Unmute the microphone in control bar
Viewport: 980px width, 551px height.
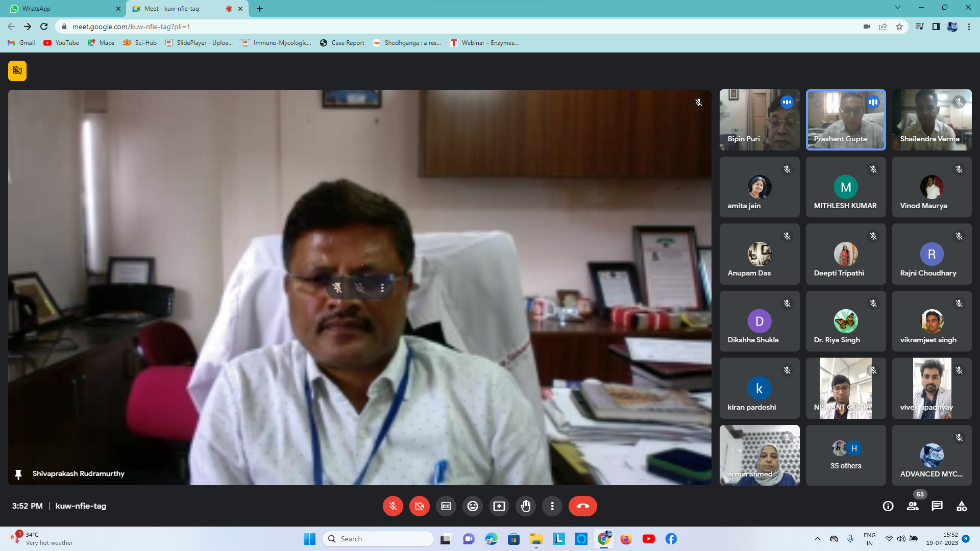click(393, 506)
